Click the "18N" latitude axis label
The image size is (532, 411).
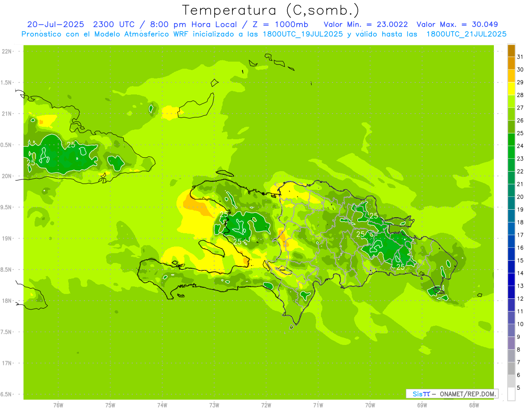pyautogui.click(x=6, y=301)
